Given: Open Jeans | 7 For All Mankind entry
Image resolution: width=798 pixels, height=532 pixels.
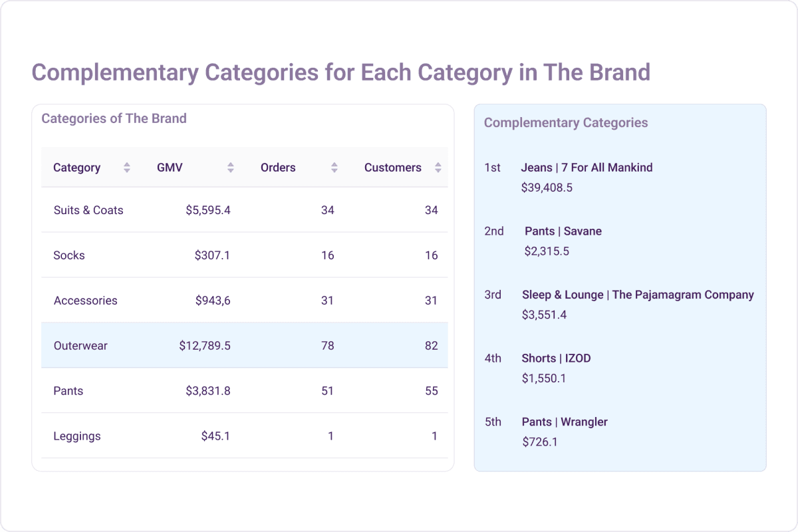Looking at the screenshot, I should (587, 168).
